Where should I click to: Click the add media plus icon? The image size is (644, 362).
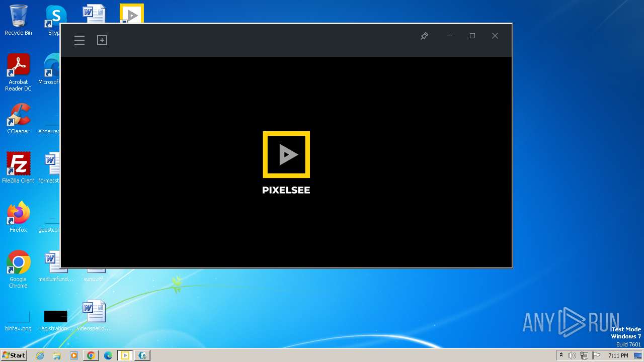[102, 40]
